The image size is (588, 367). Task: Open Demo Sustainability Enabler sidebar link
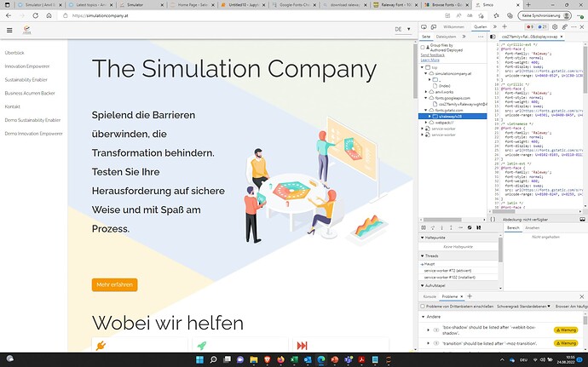(32, 120)
